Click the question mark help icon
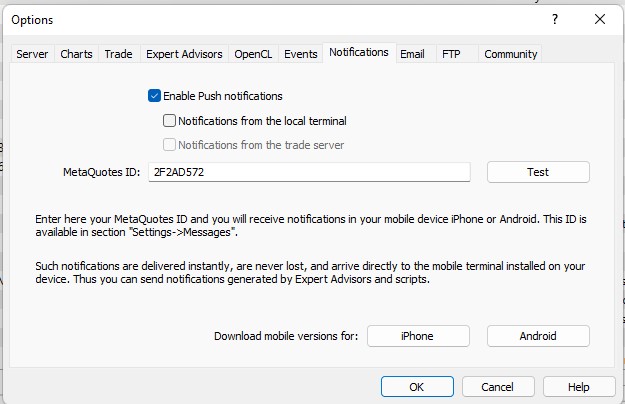The image size is (625, 404). 555,19
